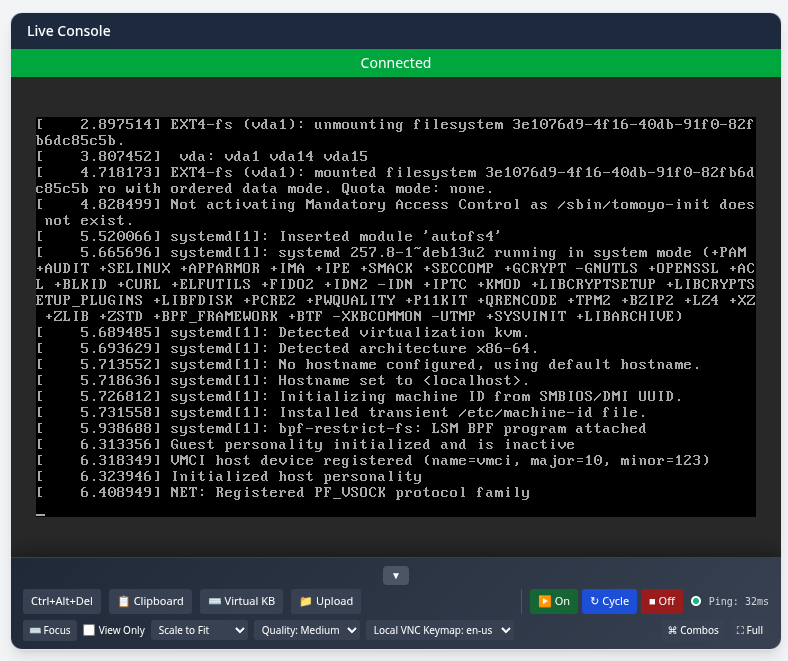788x661 pixels.
Task: Click the Connected status bar
Action: [x=395, y=63]
